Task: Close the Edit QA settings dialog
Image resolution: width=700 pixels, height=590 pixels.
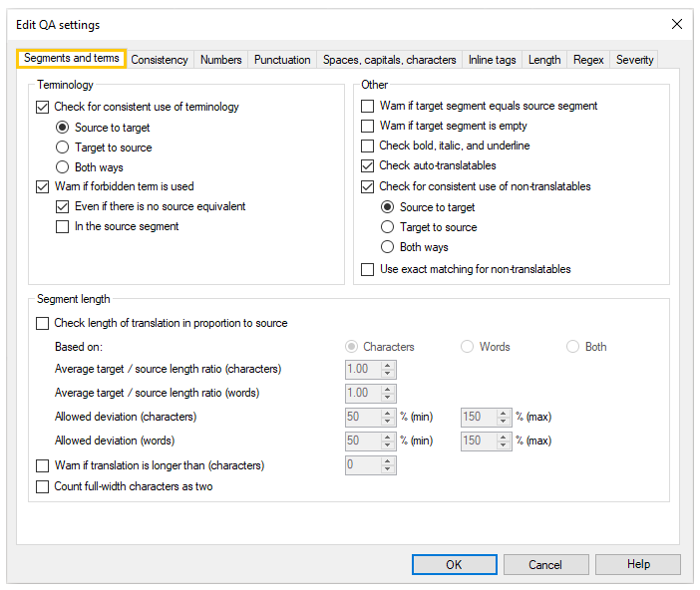Action: 677,24
